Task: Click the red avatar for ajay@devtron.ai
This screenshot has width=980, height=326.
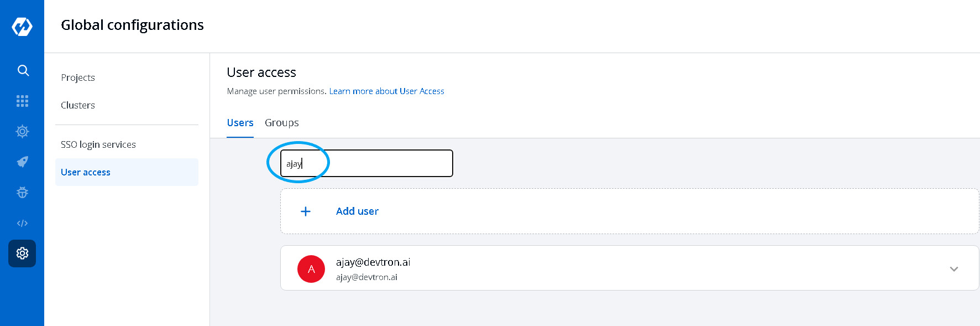Action: click(x=311, y=269)
